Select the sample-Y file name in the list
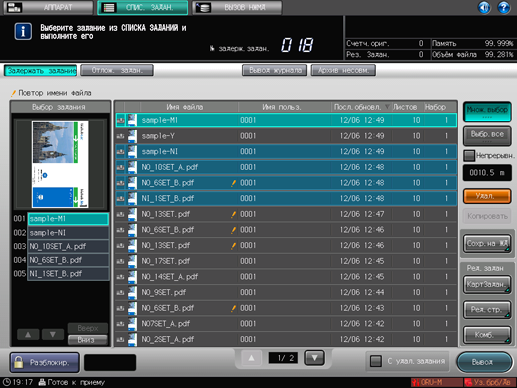The image size is (517, 388). pyautogui.click(x=158, y=136)
